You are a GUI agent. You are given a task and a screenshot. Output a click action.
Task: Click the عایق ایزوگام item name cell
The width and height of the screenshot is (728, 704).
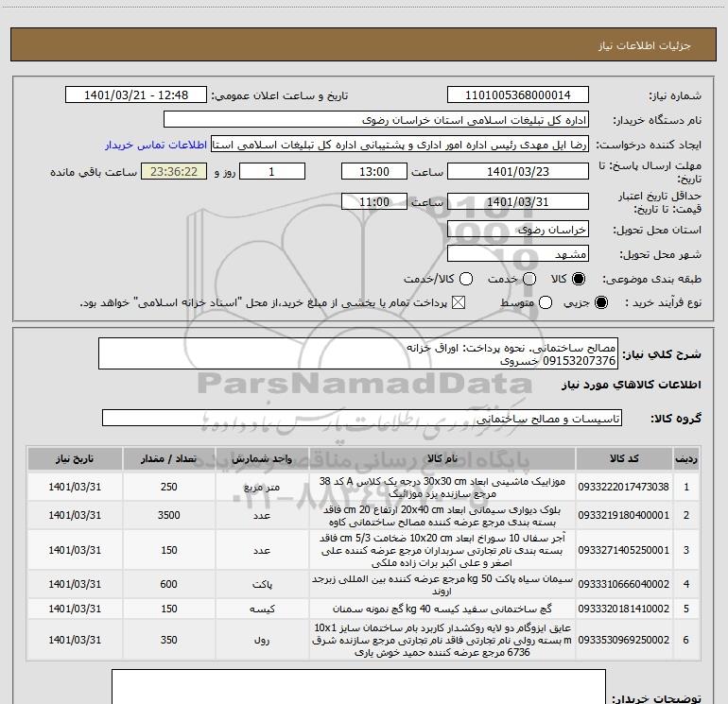point(442,640)
